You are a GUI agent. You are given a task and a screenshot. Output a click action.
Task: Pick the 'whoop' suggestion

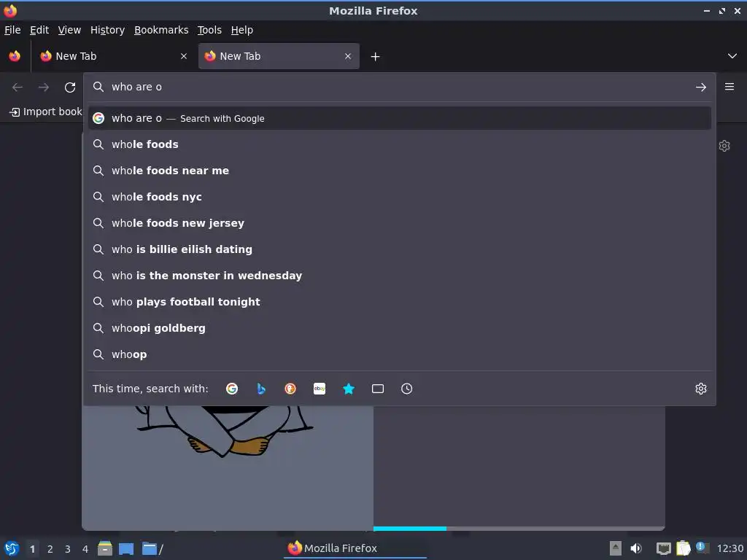pos(400,354)
